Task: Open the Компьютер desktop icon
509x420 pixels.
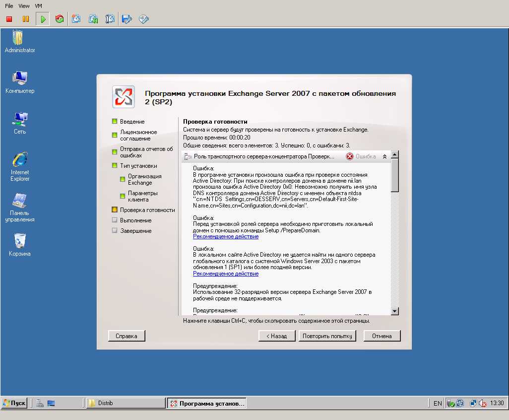Action: [x=20, y=82]
